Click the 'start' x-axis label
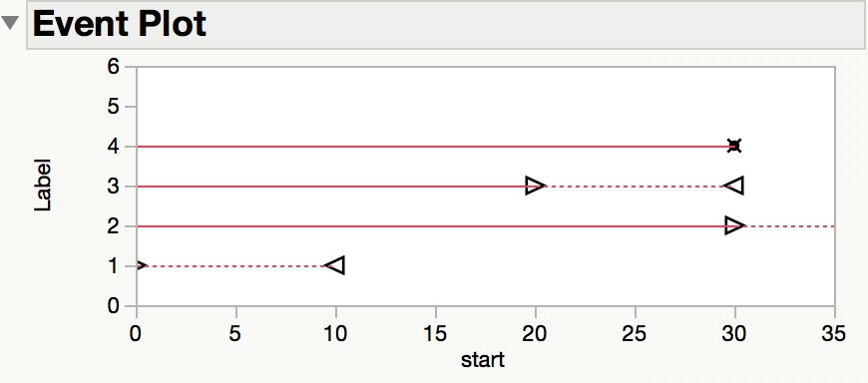This screenshot has width=868, height=383. pos(483,360)
